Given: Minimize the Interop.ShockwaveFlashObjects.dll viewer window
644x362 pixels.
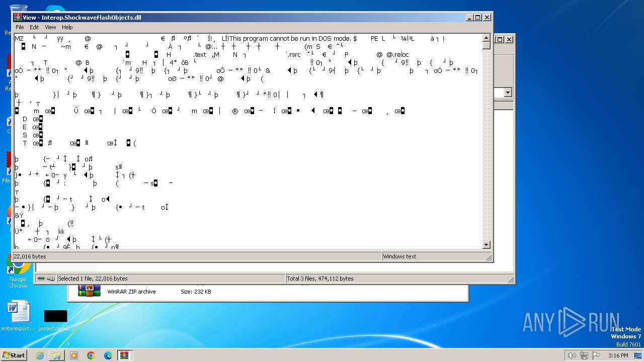Looking at the screenshot, I should [470, 17].
